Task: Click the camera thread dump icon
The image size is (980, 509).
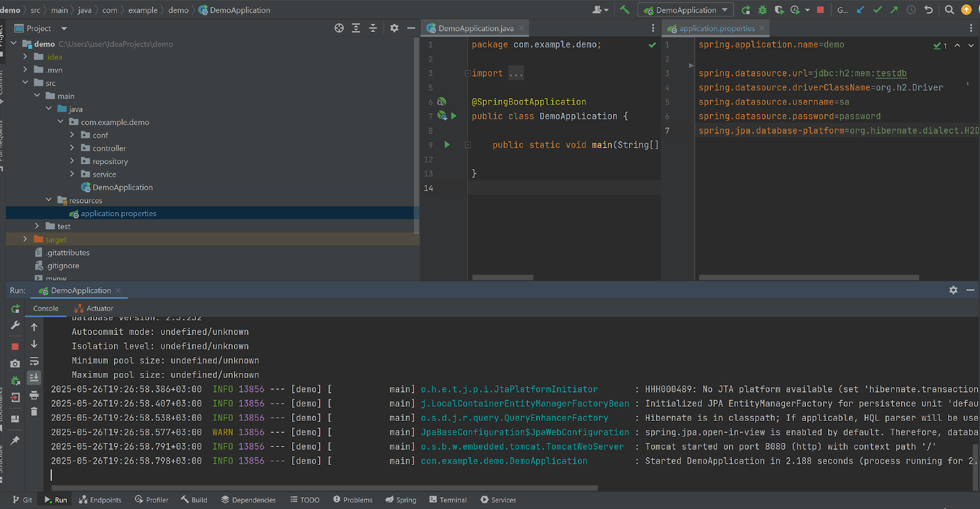Action: [15, 364]
